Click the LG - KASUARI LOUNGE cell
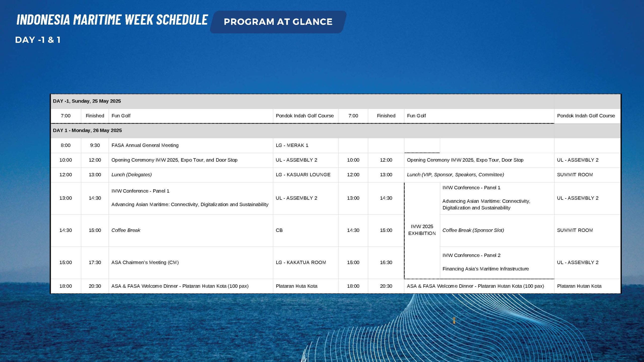Viewport: 644px width, 362px height. 306,175
